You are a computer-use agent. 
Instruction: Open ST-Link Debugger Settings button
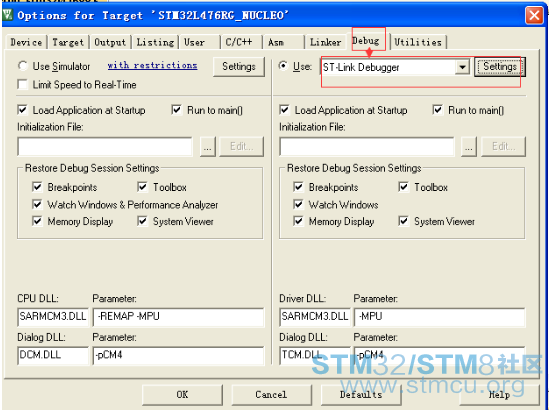[500, 67]
